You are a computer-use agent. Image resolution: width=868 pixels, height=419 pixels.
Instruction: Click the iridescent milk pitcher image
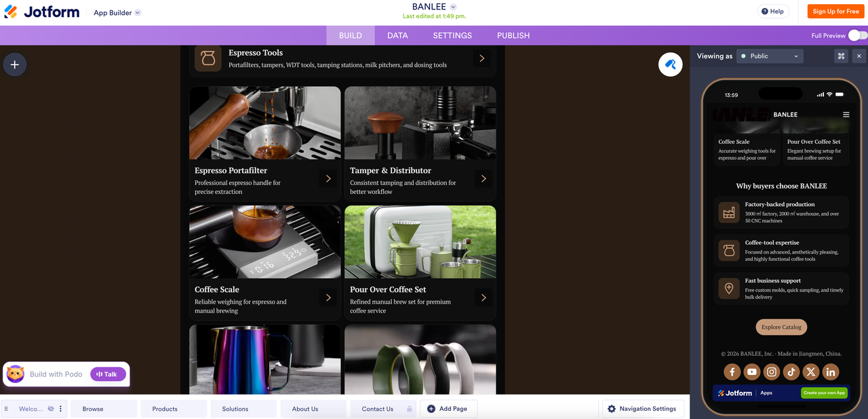(x=265, y=359)
